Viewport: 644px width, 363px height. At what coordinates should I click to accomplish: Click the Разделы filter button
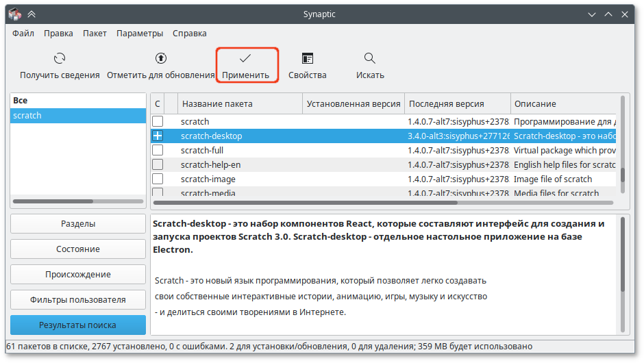click(x=78, y=224)
